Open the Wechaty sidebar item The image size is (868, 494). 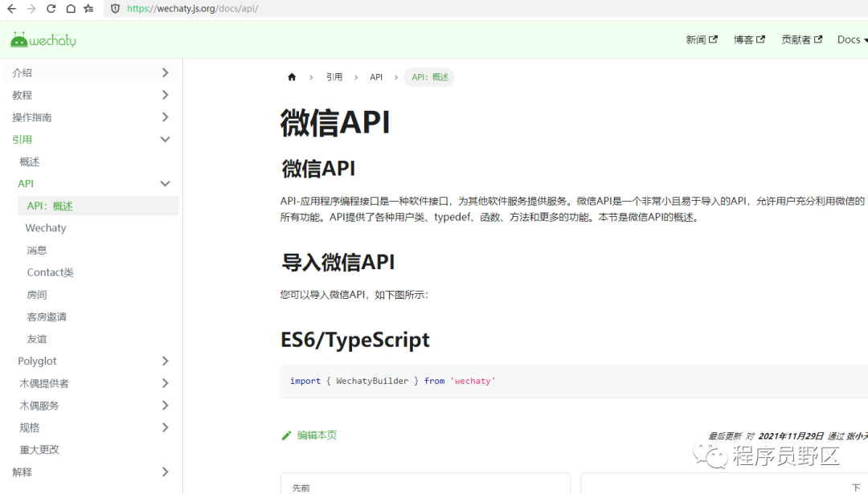(45, 228)
